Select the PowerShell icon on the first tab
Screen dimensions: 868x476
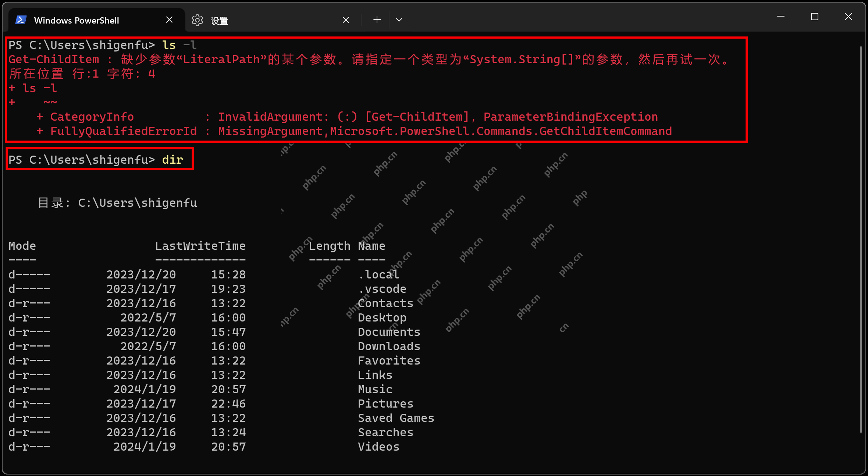[21, 20]
